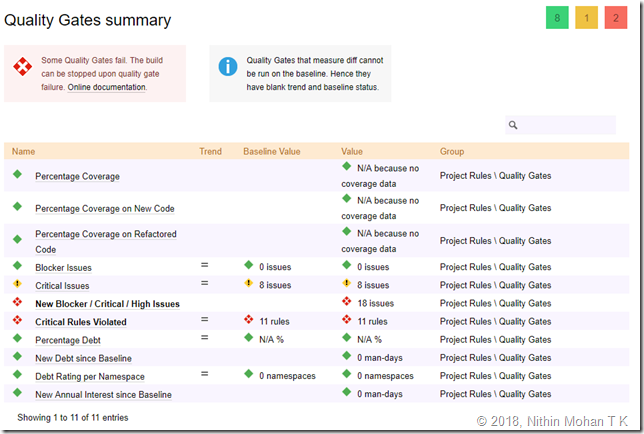Sort table by Value column header
Screen dimensions: 644x434
pyautogui.click(x=352, y=152)
